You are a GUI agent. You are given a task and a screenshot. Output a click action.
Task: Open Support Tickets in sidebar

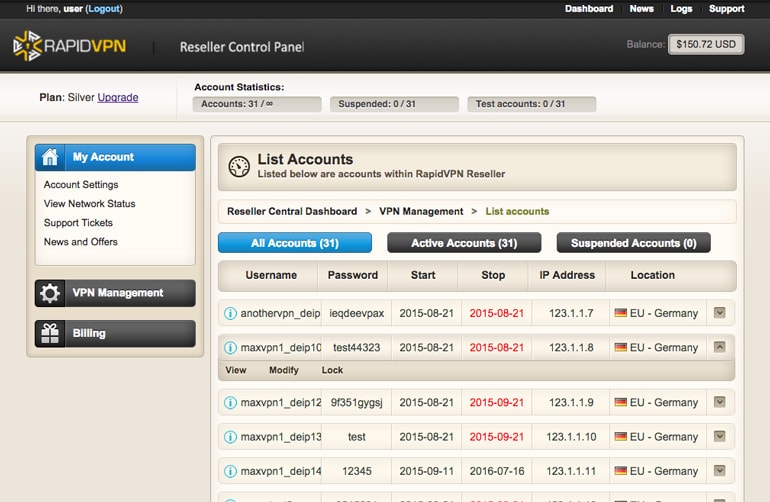click(x=78, y=223)
